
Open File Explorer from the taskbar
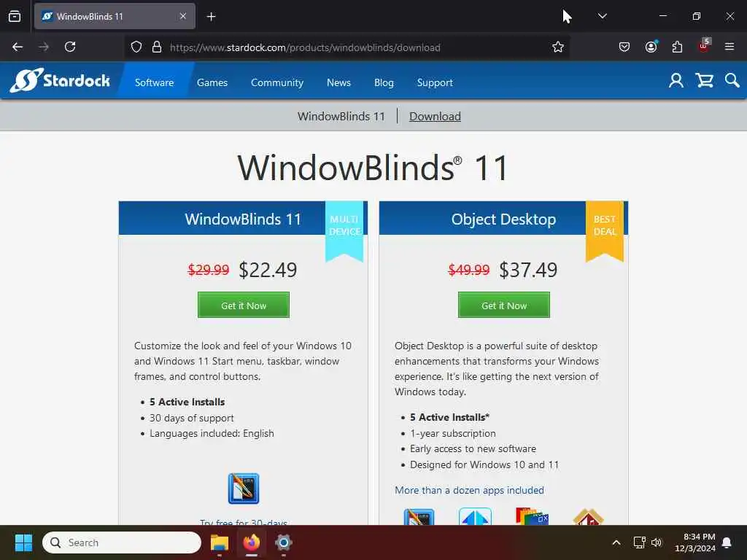(x=220, y=542)
